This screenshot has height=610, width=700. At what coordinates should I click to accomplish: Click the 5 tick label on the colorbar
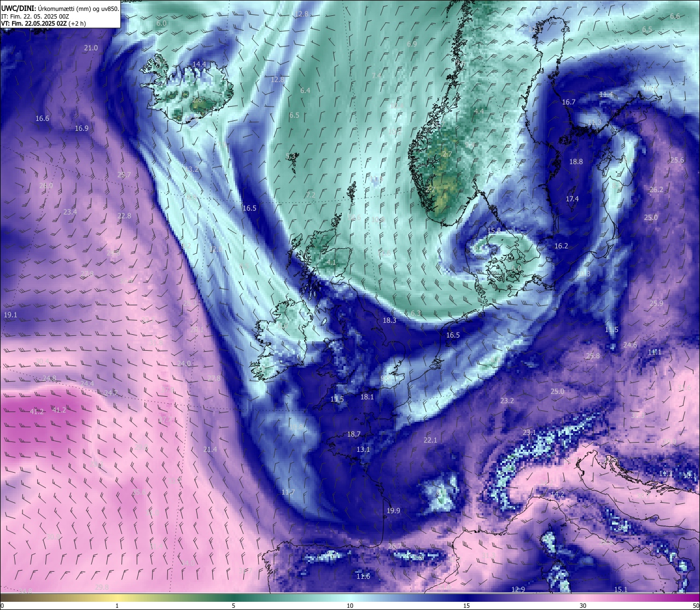[234, 606]
